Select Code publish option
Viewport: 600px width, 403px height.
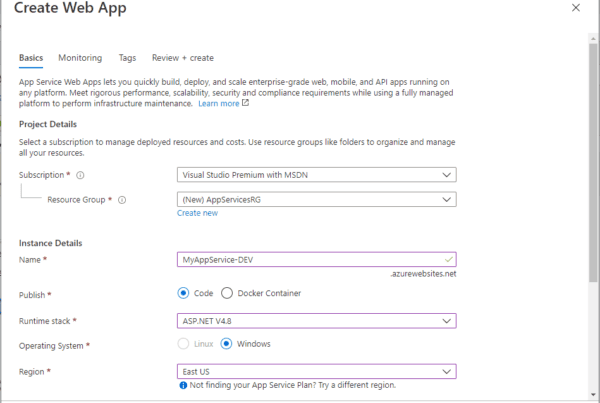point(183,293)
